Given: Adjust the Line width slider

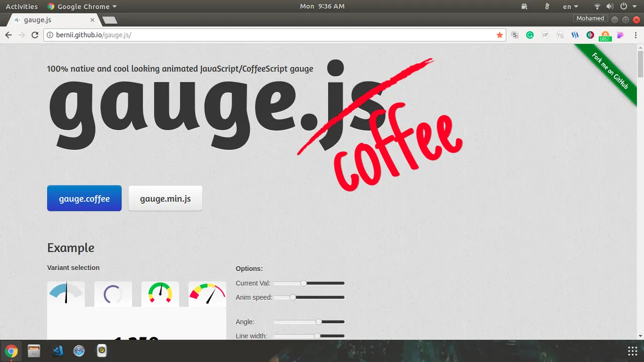Looking at the screenshot, I should [x=309, y=336].
